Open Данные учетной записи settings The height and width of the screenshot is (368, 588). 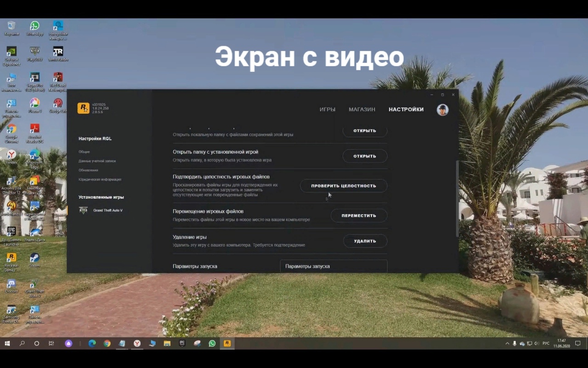[x=97, y=161]
